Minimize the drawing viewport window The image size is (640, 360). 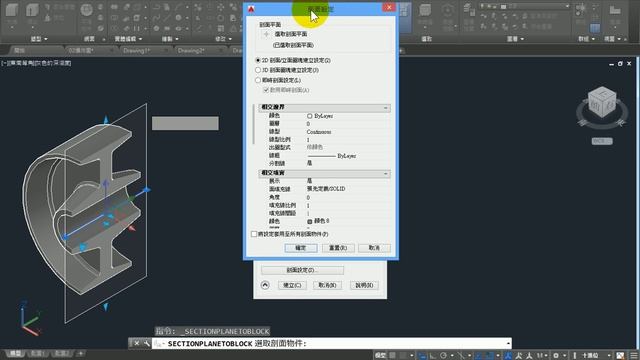coord(611,64)
